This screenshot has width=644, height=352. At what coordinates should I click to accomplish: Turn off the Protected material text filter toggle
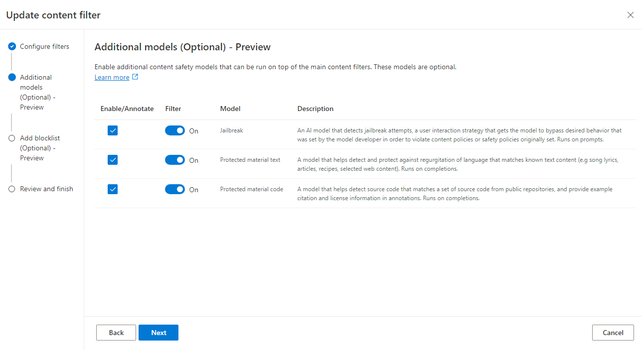click(175, 160)
